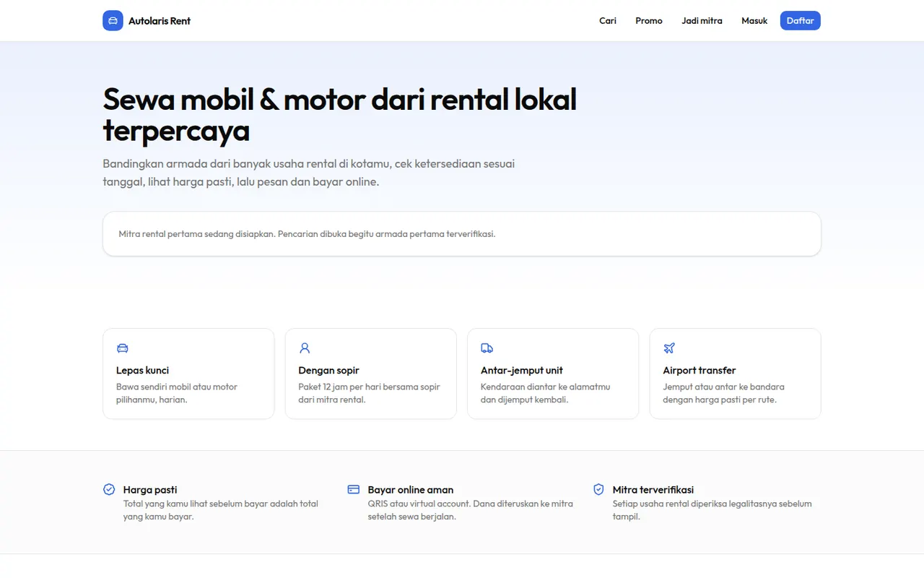Click the 'Bandingkan armada dari banyak usaha' subtitle
The height and width of the screenshot is (578, 924).
309,173
